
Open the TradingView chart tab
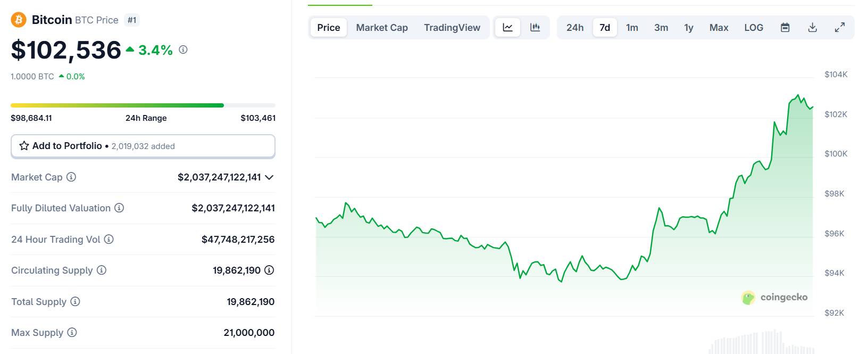click(452, 28)
